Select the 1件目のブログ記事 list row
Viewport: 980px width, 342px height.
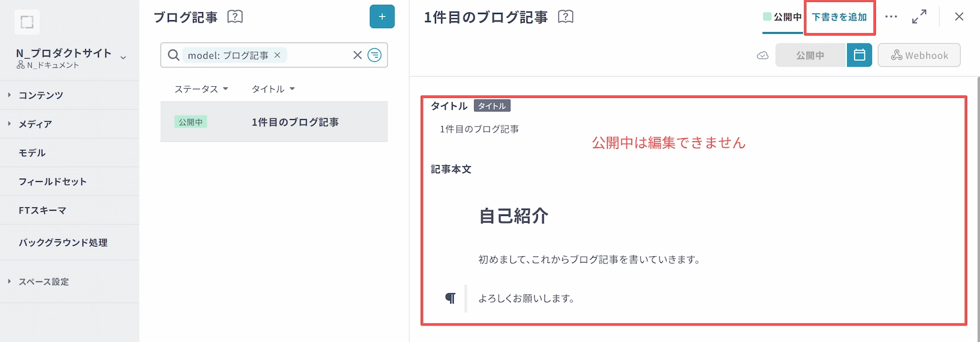coord(274,122)
